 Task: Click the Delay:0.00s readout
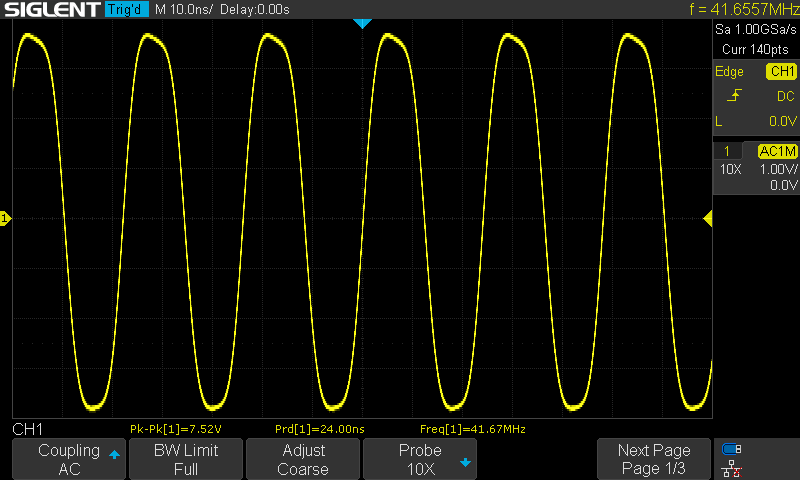click(255, 9)
